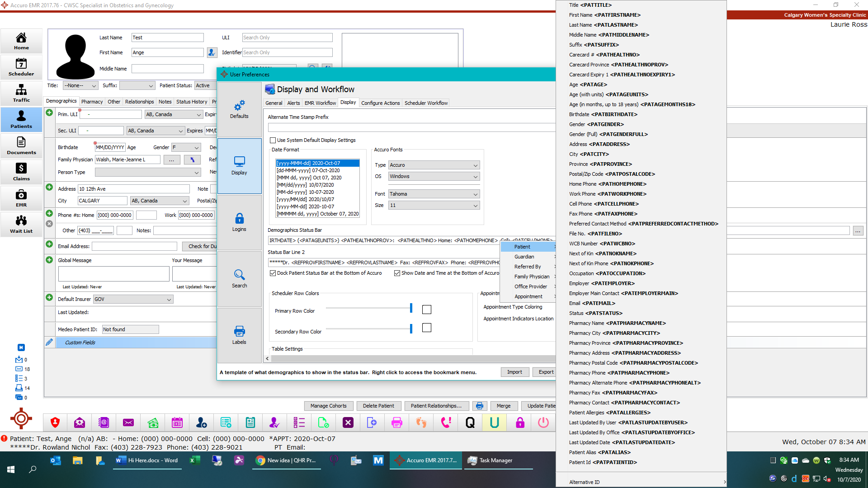Toggle Show Date and Time checkbox
This screenshot has width=868, height=488.
pyautogui.click(x=397, y=273)
